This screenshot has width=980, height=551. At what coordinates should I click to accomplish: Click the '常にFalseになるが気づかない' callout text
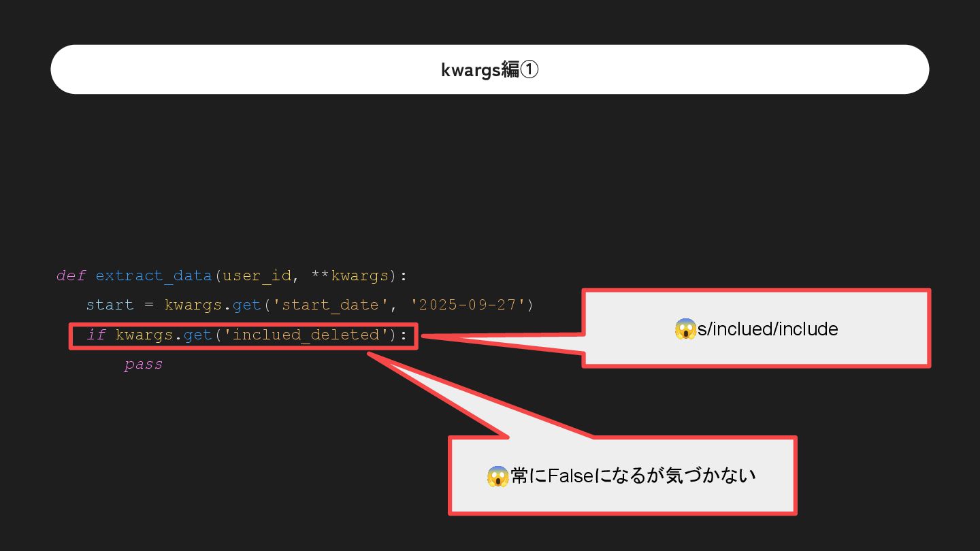pyautogui.click(x=634, y=475)
